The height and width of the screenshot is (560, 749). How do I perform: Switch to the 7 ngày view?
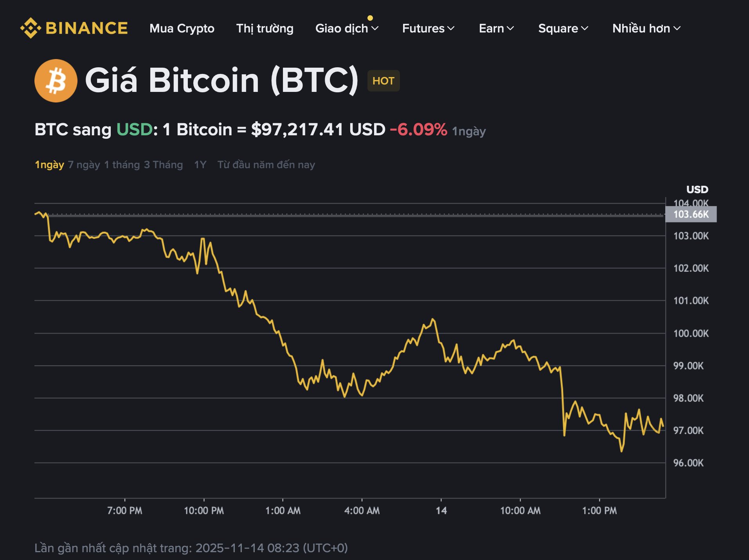[84, 165]
